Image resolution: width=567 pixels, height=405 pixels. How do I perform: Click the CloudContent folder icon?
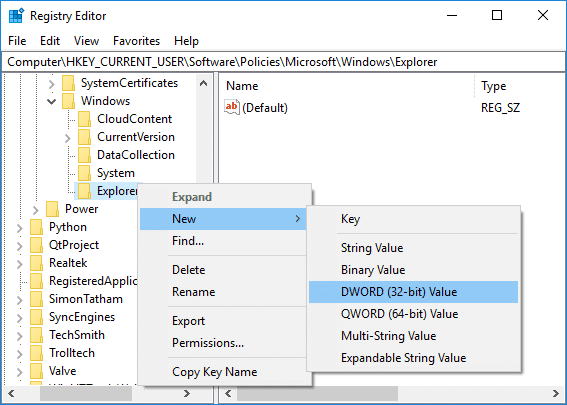(84, 119)
